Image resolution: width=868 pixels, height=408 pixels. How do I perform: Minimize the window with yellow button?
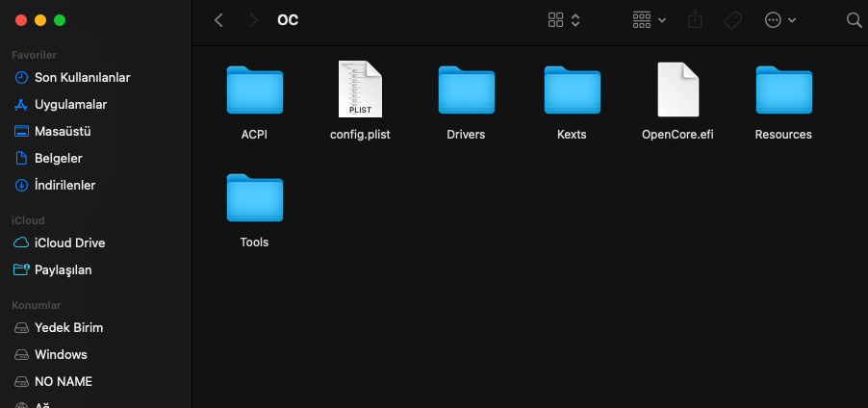(x=40, y=20)
